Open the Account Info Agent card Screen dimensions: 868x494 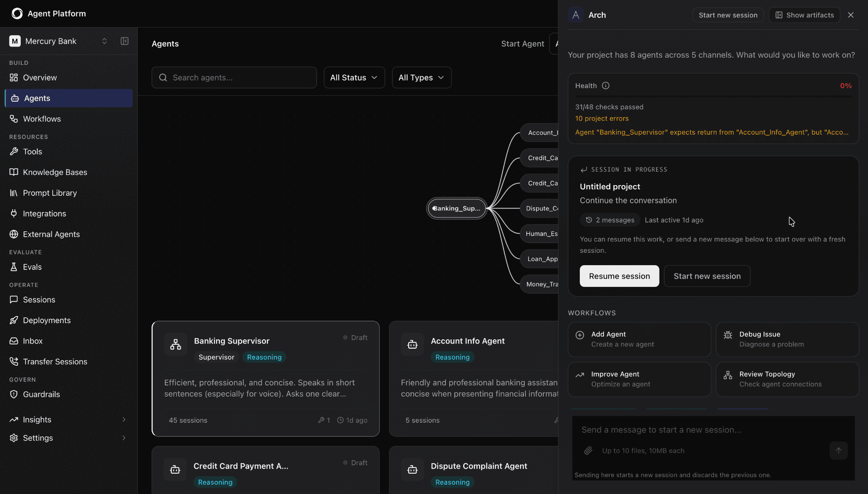474,379
